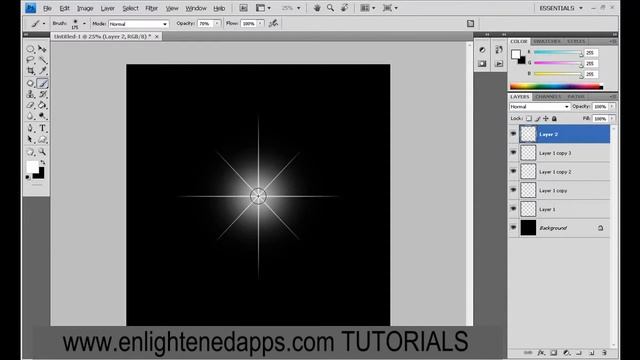Image resolution: width=640 pixels, height=360 pixels.
Task: Select the Eraser tool
Action: [30, 105]
